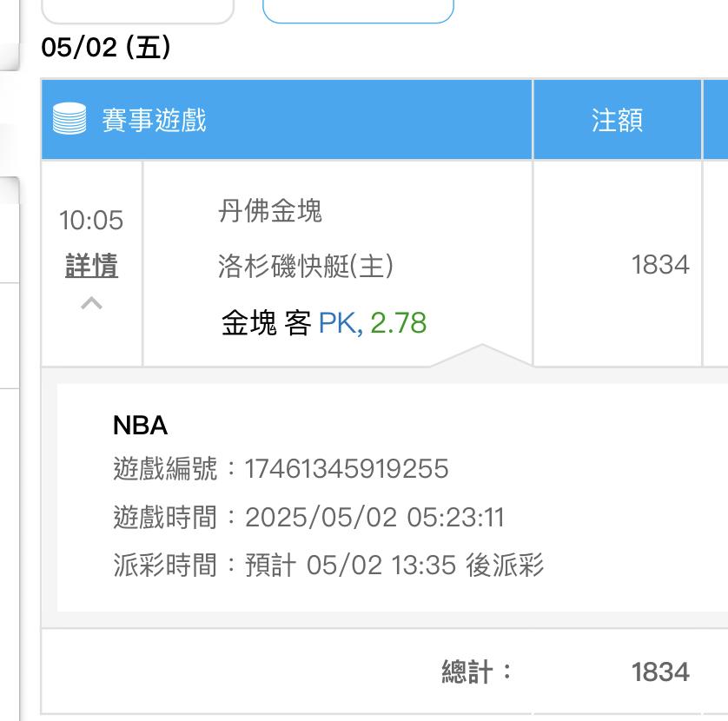Click the coin stack icon in header
Viewport: 728px width, 721px height.
tap(69, 119)
